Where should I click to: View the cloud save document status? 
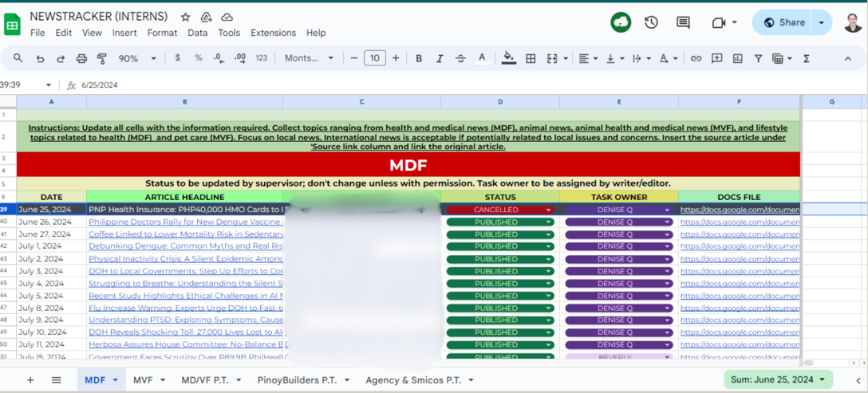(x=227, y=17)
